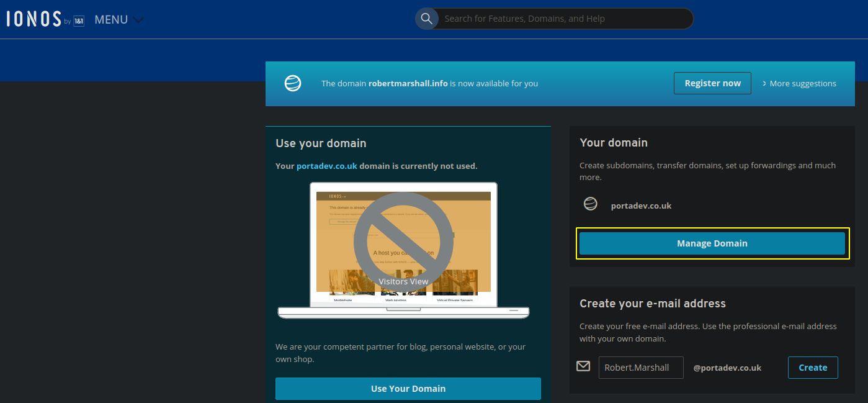This screenshot has height=403, width=868.
Task: Click the Use Your Domain button
Action: tap(408, 389)
